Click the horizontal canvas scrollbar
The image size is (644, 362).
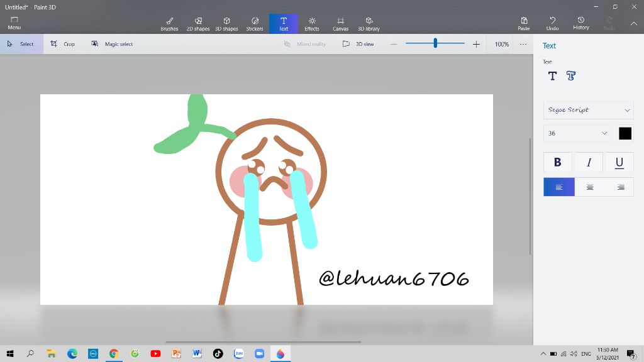[264, 342]
